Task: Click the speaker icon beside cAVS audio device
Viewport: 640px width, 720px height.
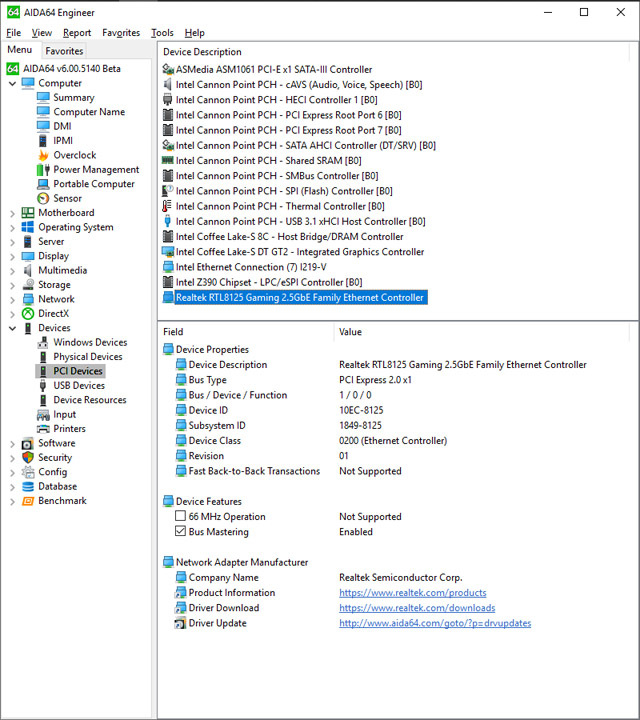Action: coord(168,84)
